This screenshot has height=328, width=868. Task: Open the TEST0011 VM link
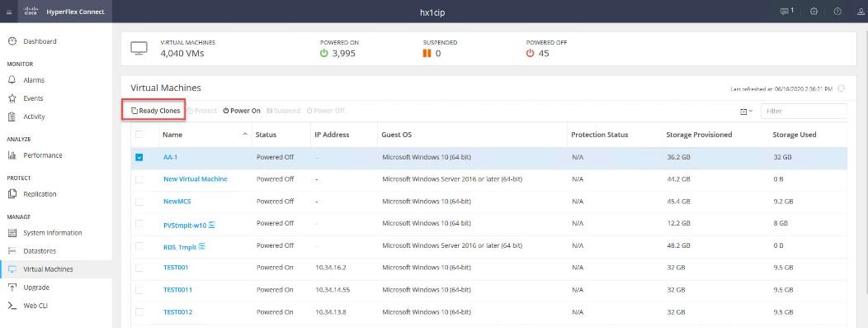[177, 290]
